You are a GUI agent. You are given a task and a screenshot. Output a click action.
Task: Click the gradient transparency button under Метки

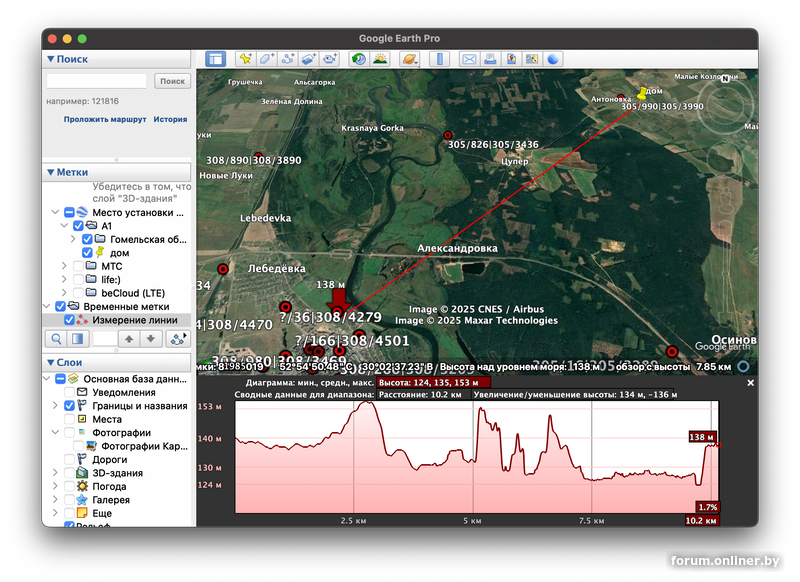click(x=78, y=339)
